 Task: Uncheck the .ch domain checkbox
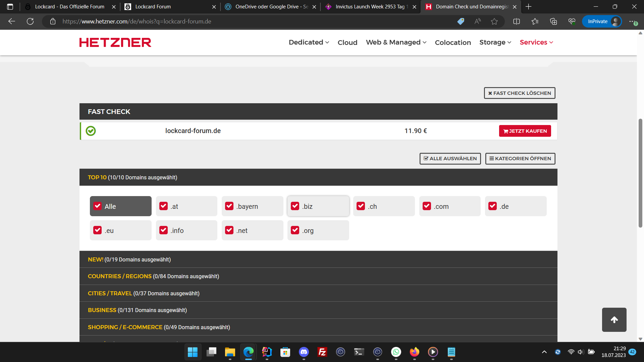[x=361, y=206]
